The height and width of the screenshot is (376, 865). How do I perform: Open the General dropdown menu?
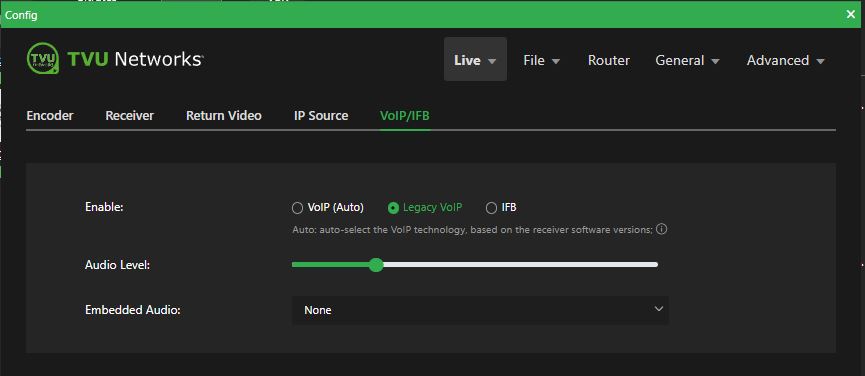click(x=687, y=60)
